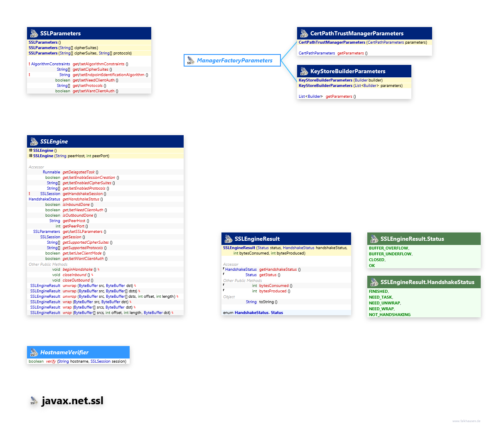Select the SSLEngineResult.Status title
The height and width of the screenshot is (440, 504).
(x=412, y=239)
